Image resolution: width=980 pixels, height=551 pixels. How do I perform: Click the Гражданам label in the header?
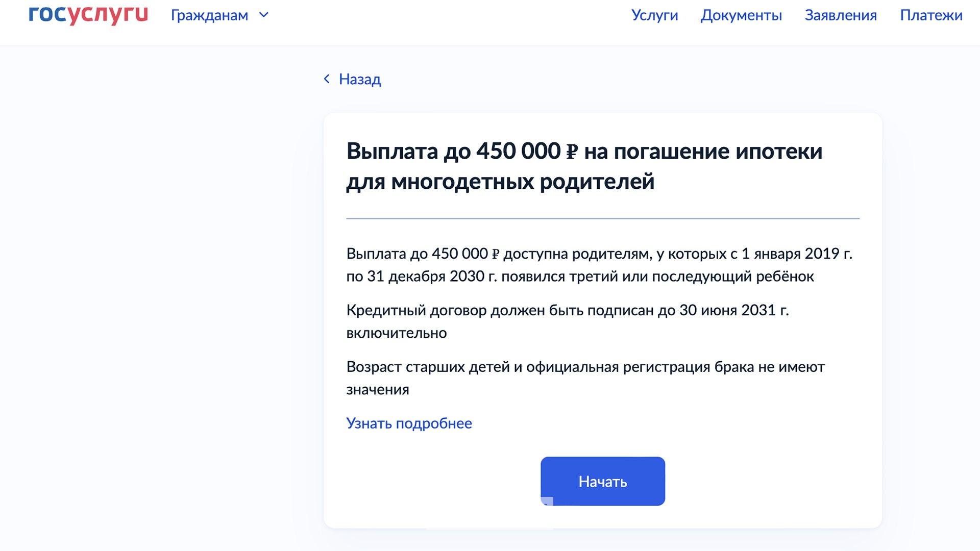click(x=209, y=15)
